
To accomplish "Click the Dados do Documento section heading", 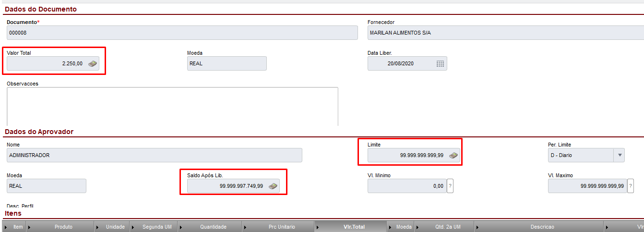I will click(x=41, y=9).
